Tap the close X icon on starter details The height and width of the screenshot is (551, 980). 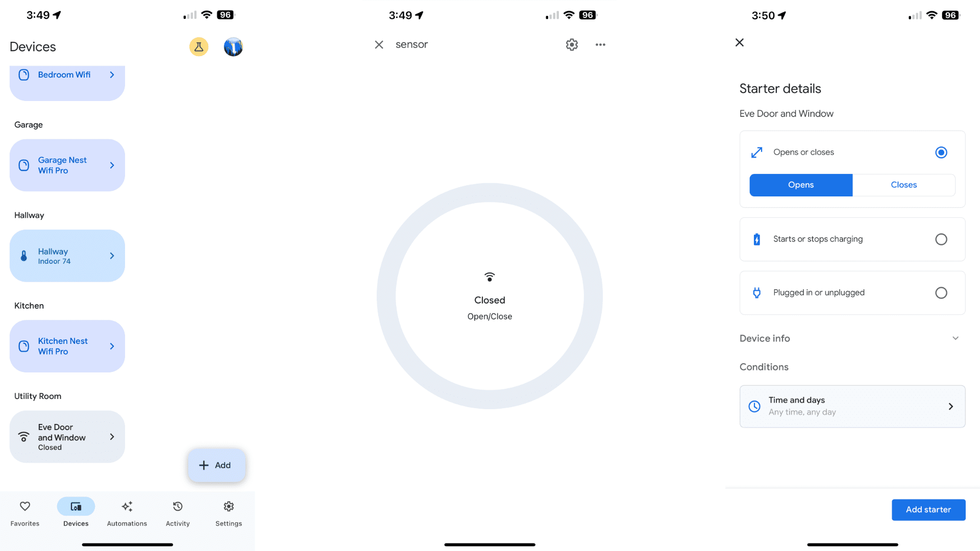[740, 42]
